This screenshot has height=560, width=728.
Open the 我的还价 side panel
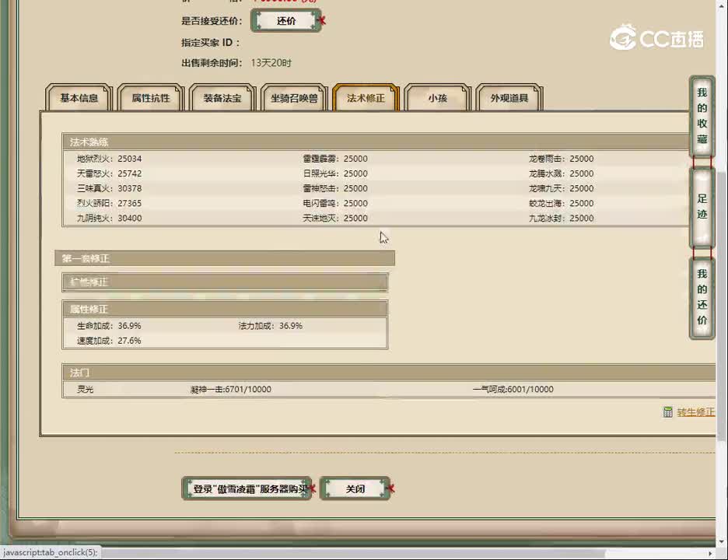pyautogui.click(x=702, y=297)
